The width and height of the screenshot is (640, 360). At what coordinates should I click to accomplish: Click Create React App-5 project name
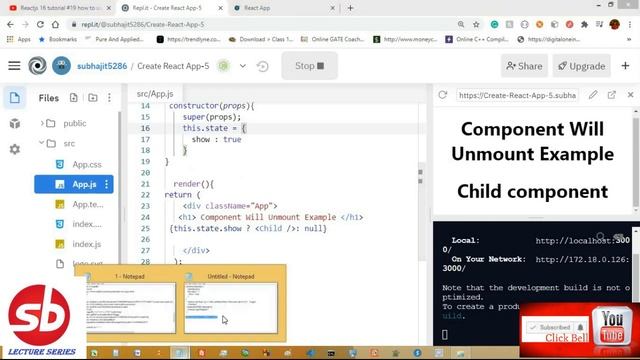[173, 66]
